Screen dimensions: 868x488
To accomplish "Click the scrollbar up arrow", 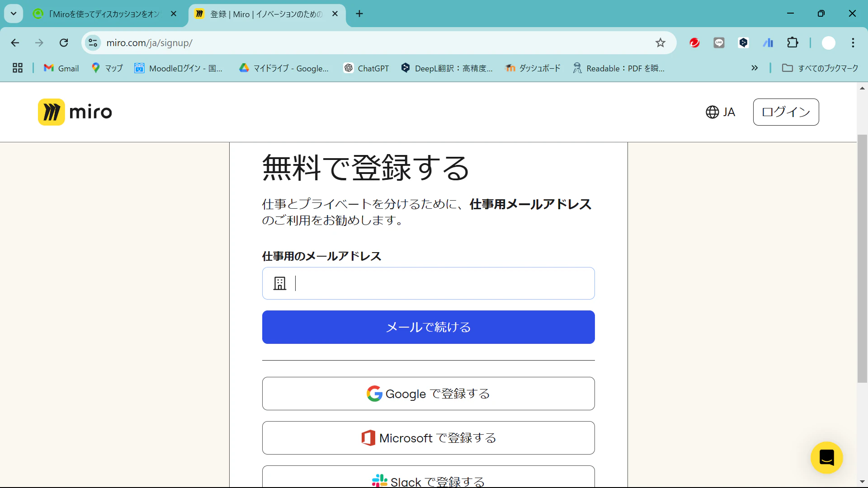I will [862, 88].
